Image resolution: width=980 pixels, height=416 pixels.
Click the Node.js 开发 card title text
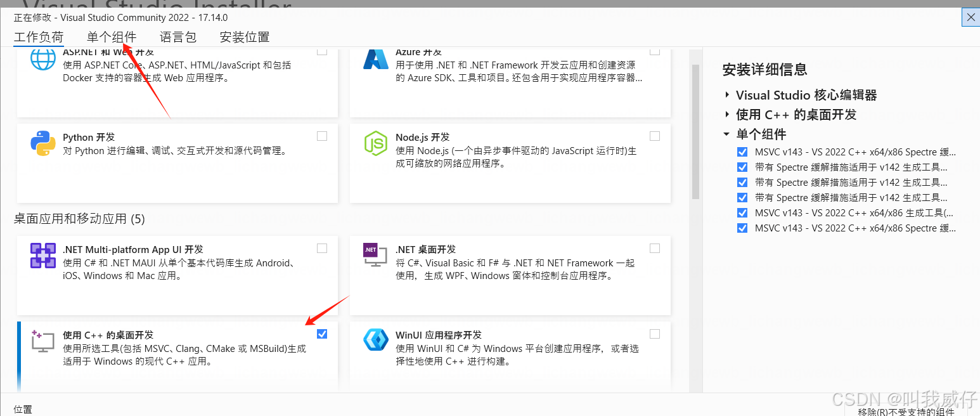coord(423,137)
